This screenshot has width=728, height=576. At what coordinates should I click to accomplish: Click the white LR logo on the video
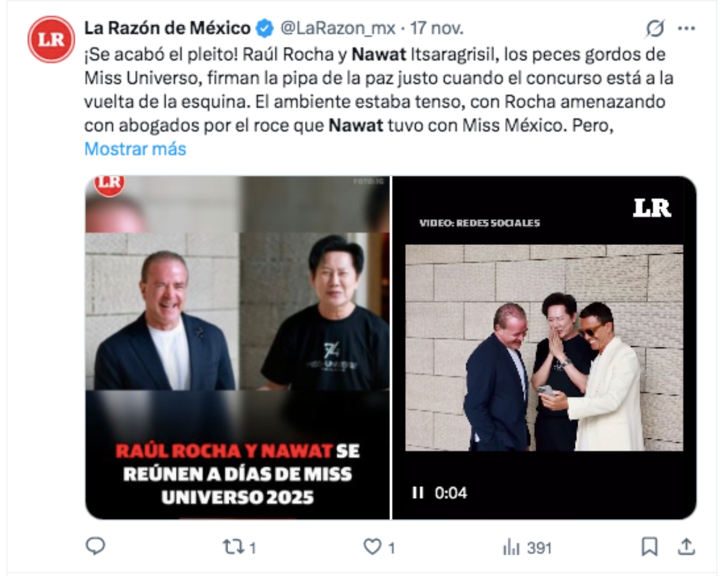tap(652, 208)
